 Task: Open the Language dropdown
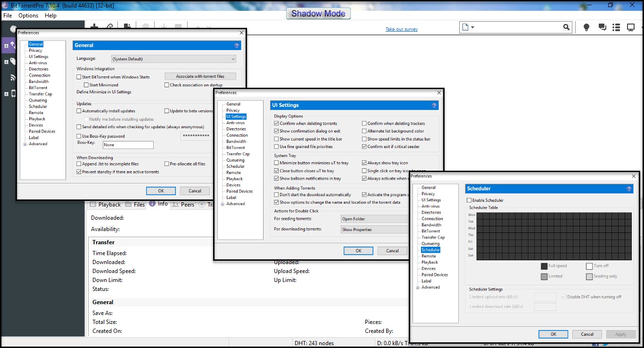(x=173, y=59)
